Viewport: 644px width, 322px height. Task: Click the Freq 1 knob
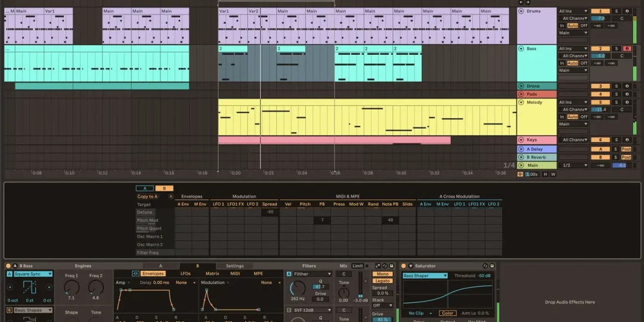[72, 287]
